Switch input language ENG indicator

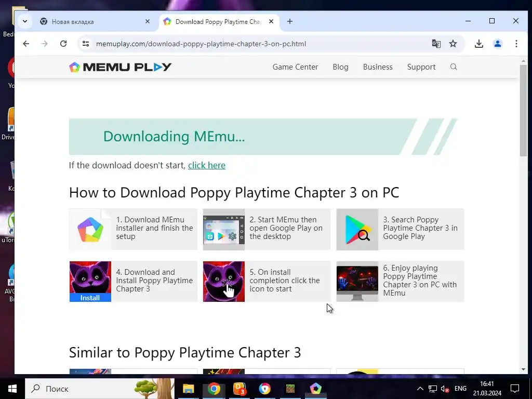click(x=460, y=389)
